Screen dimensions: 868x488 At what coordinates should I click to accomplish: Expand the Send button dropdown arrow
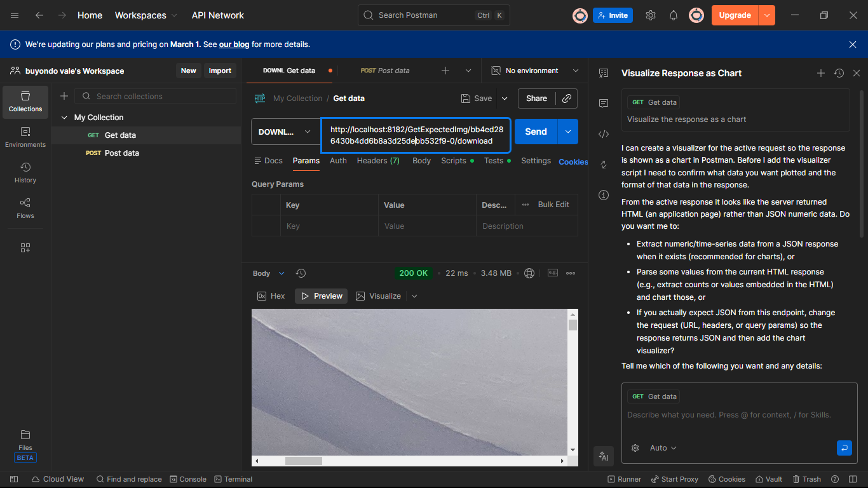point(567,132)
